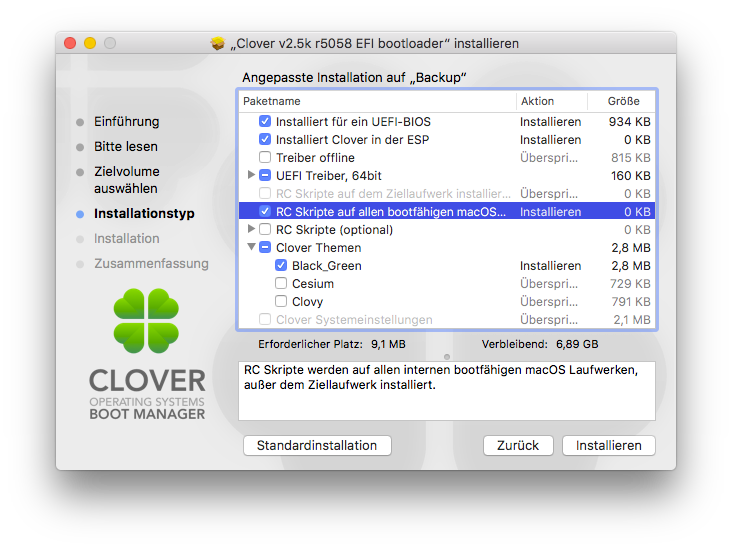Click the Standardinstallation button
The width and height of the screenshot is (732, 550).
(317, 445)
